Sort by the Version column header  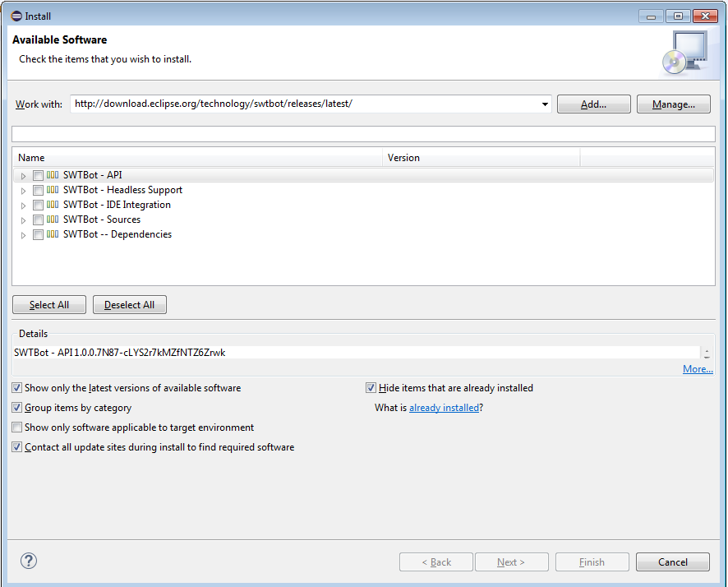(481, 158)
